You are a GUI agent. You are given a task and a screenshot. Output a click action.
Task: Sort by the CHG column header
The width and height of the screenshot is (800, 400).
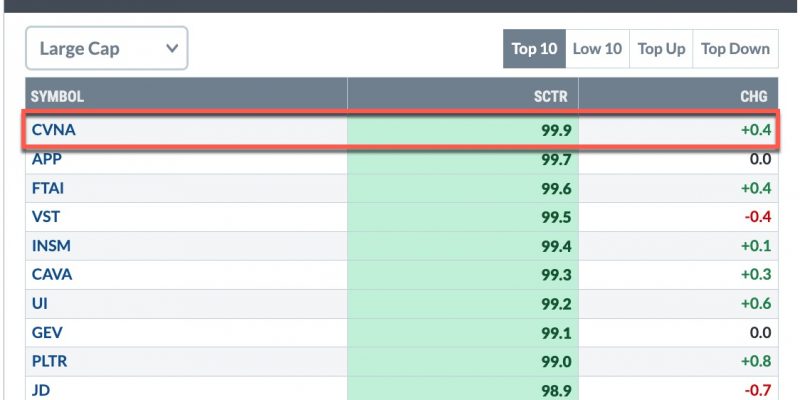tap(754, 96)
